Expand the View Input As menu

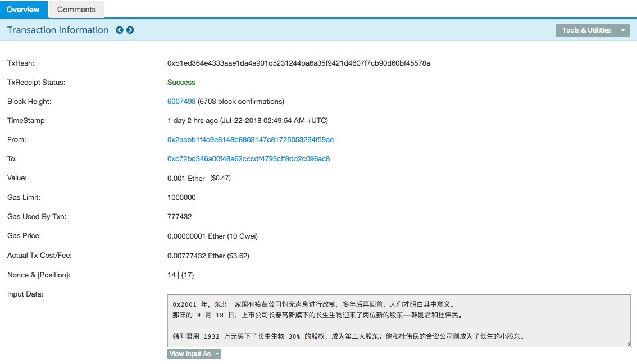194,354
